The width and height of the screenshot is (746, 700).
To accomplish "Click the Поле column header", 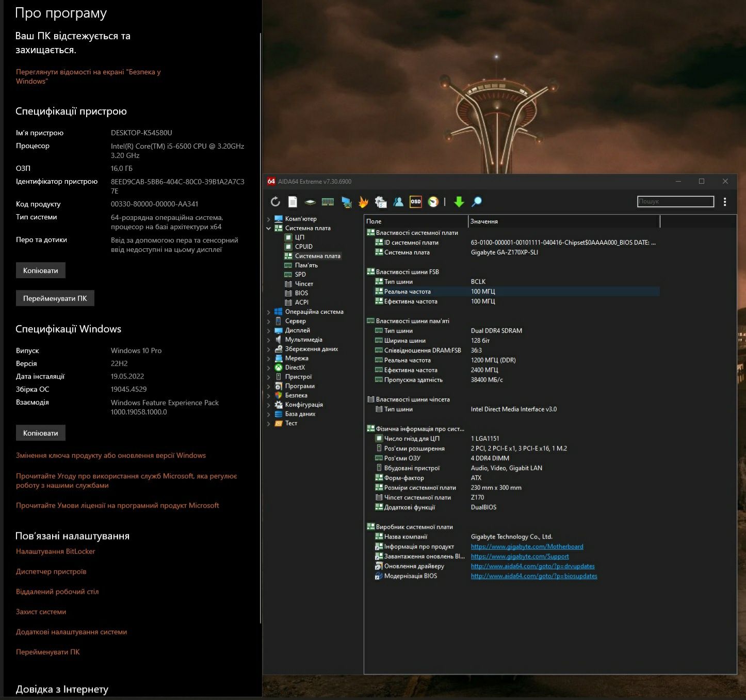I will 416,221.
